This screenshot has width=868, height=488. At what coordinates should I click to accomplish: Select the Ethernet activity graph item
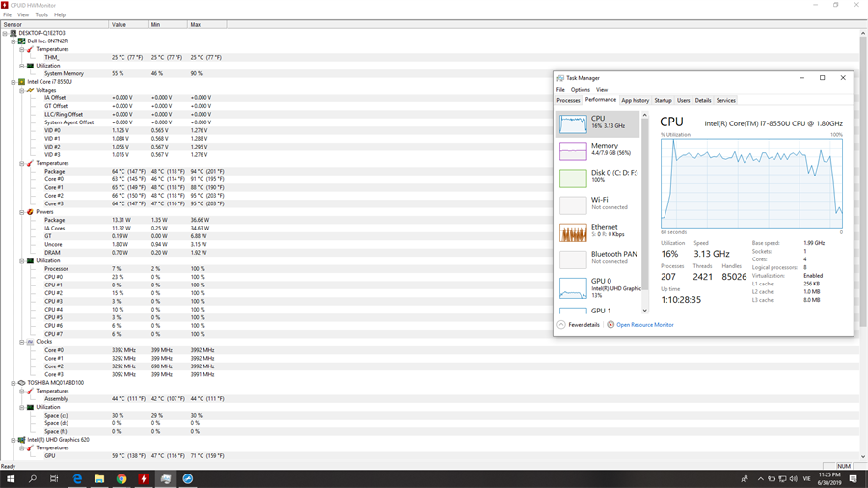click(x=573, y=232)
